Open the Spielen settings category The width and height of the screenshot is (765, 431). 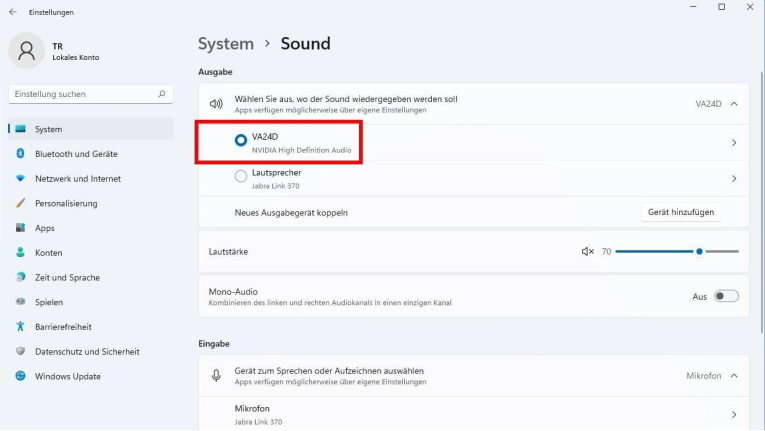tap(91, 302)
